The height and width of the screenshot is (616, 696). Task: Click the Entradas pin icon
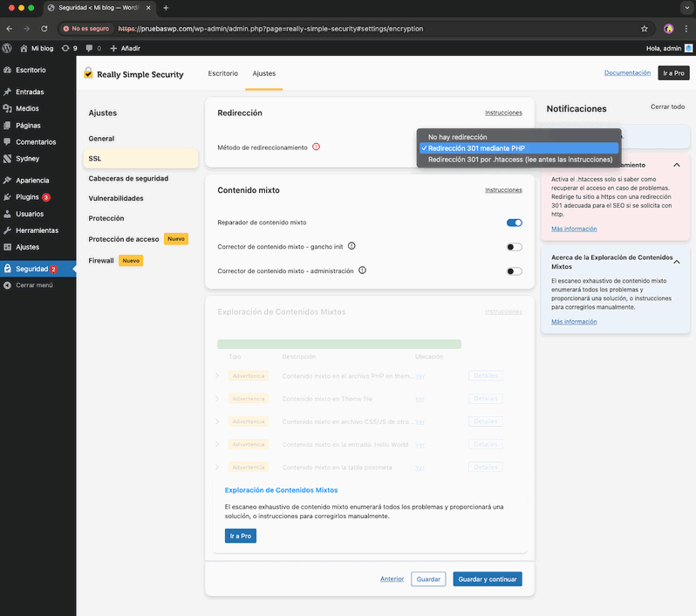(7, 92)
